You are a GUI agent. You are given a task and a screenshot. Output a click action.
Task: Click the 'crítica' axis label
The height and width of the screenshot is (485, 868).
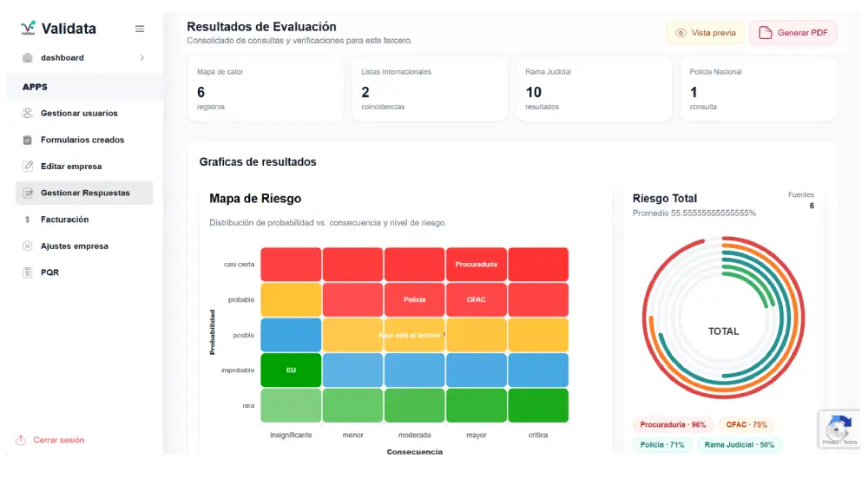click(538, 436)
